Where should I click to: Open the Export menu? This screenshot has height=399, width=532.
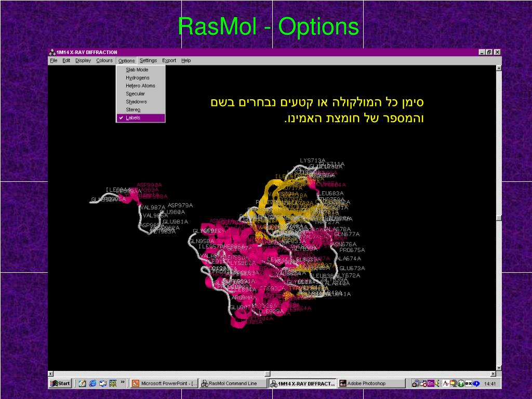[169, 60]
